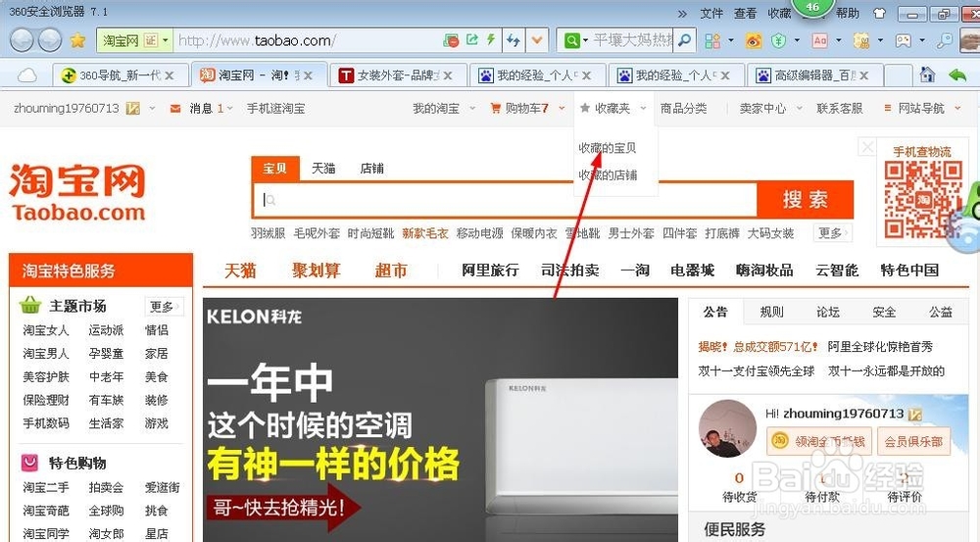Close the 手机查物流 QR code panel
The height and width of the screenshot is (542, 980).
click(867, 147)
